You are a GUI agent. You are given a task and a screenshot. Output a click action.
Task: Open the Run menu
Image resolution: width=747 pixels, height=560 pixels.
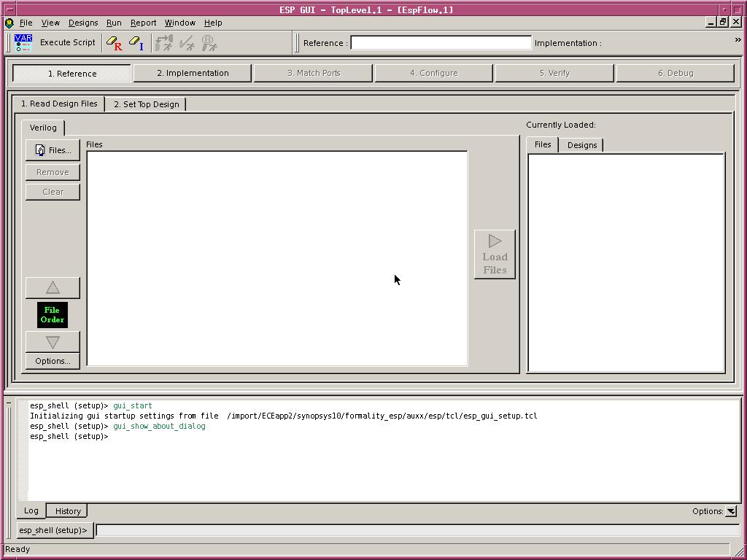pos(114,23)
